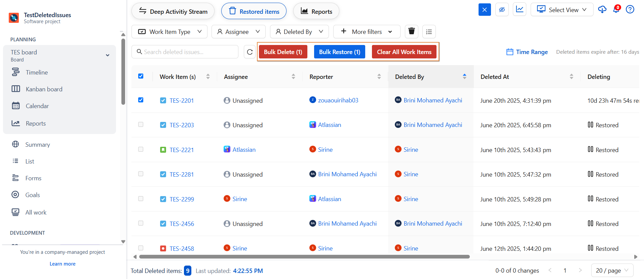Uncheck the TES-2201 row checkbox
644x279 pixels.
pos(141,100)
